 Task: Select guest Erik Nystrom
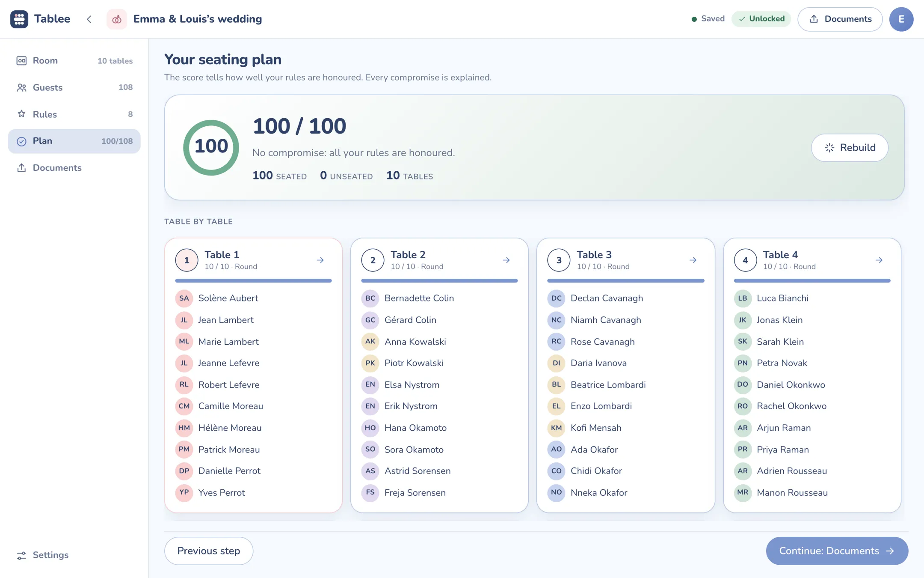[439, 406]
